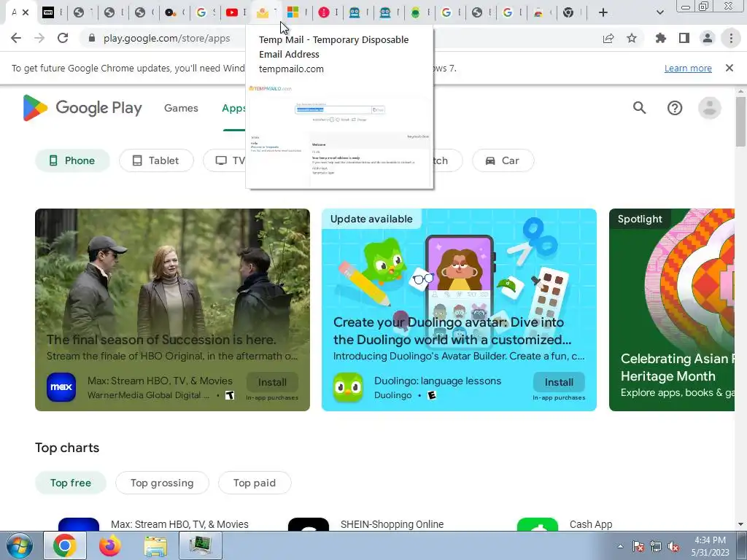Open the Games section
The width and height of the screenshot is (747, 560).
click(x=181, y=108)
